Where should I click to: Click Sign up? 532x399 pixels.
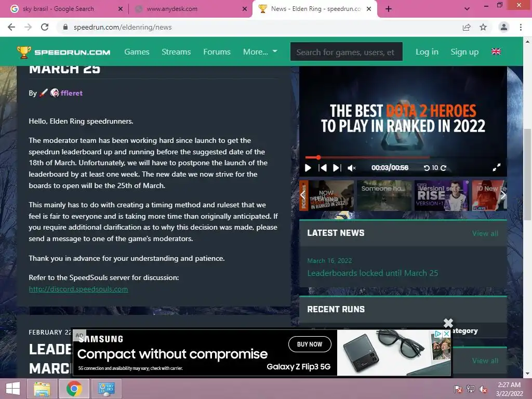pyautogui.click(x=464, y=52)
